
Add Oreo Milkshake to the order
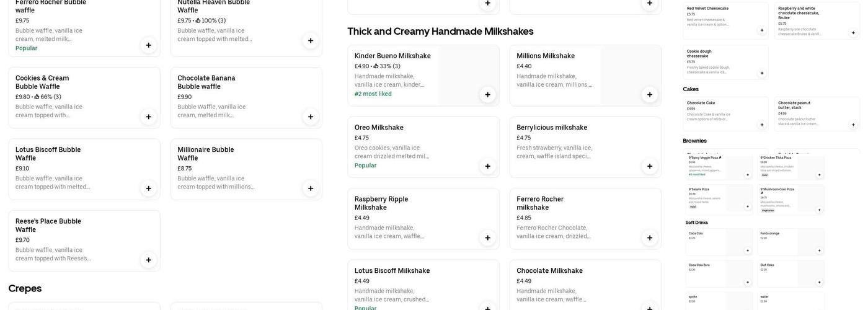click(x=487, y=166)
